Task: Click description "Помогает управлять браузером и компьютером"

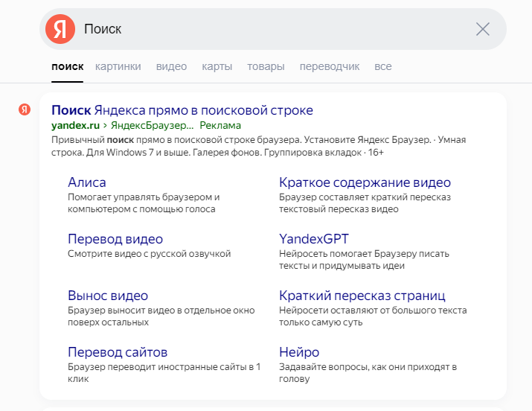Action: [144, 203]
